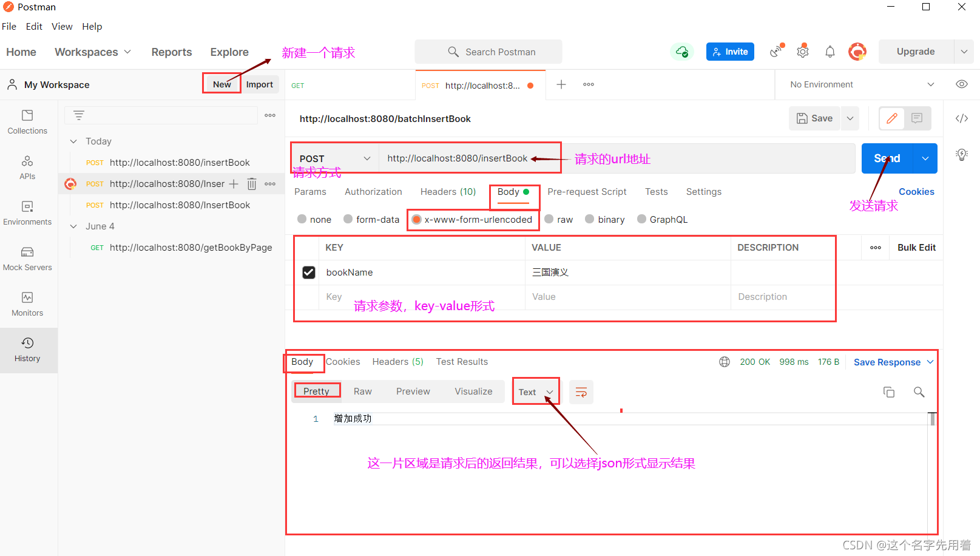Open history panel more options ellipsis
Screen dimensions: 980x556
tap(270, 115)
